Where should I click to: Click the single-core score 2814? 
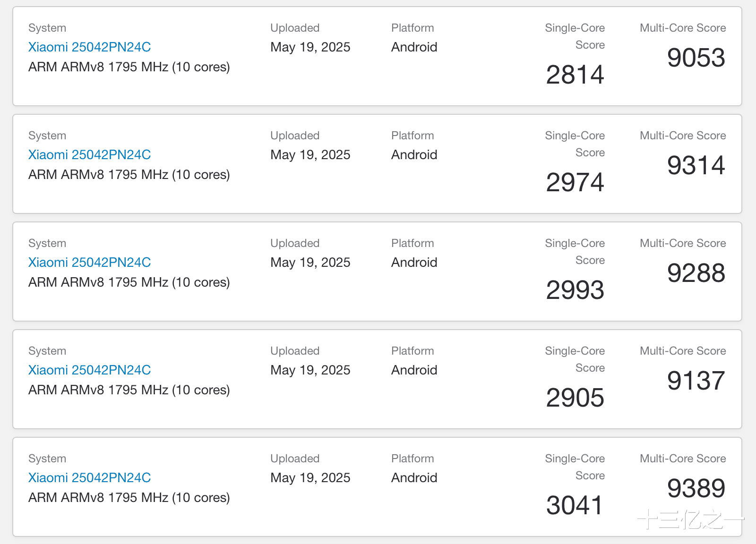(575, 75)
